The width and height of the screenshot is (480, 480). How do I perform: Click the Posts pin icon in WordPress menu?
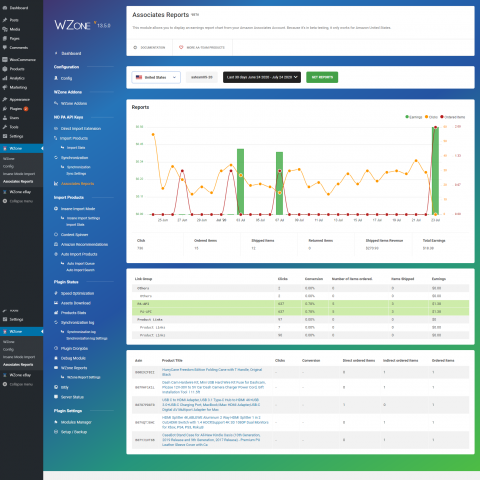coord(5,20)
